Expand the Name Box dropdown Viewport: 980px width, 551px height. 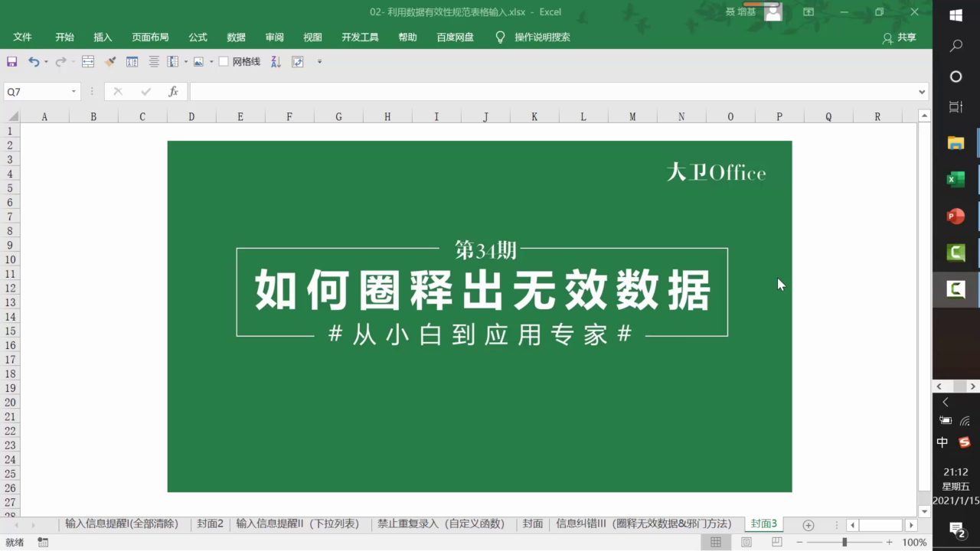pos(73,92)
